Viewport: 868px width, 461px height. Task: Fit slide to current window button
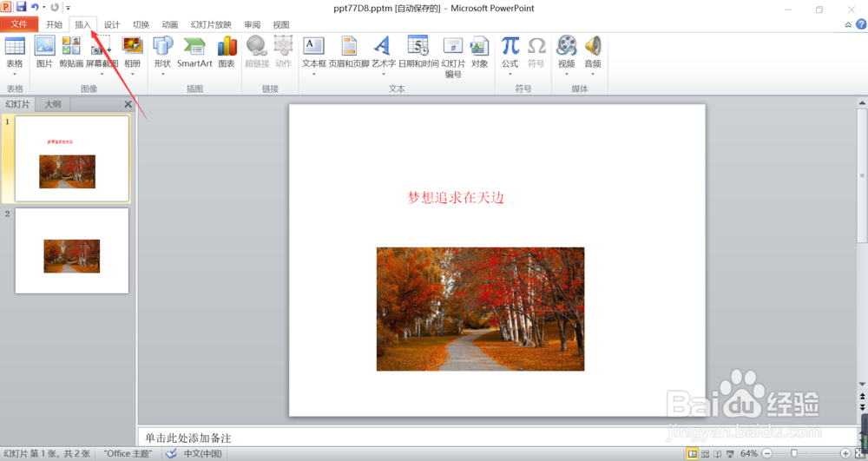click(860, 454)
